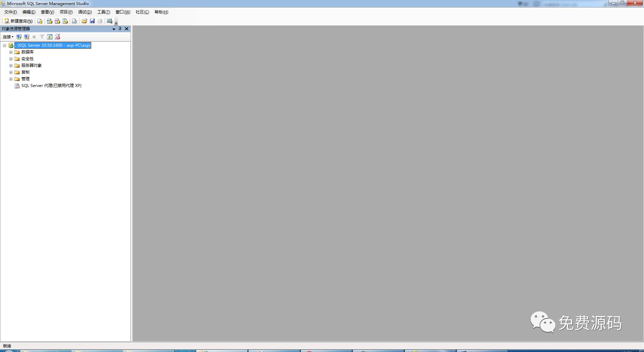Screen dimensions: 644x352
Task: Click the New Query (新建查询) button
Action: coord(18,21)
